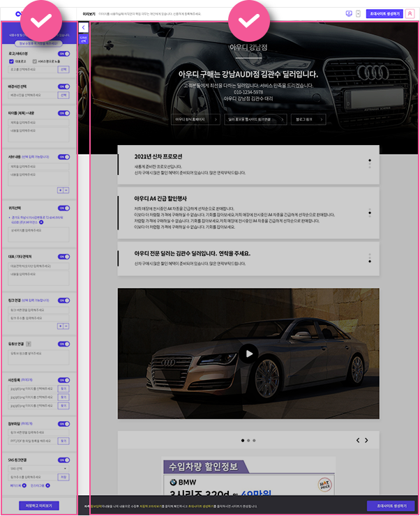
Task: Click the representative contact input field
Action: coord(39,266)
